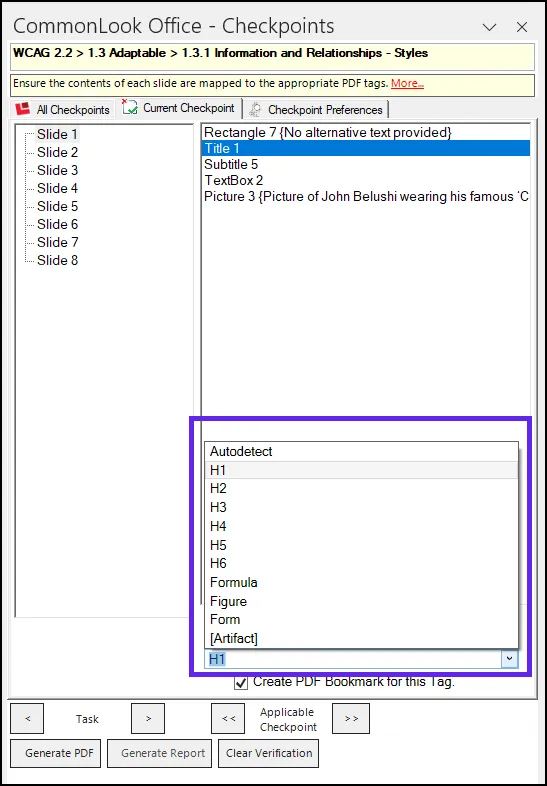Click the Generate PDF button

[x=56, y=753]
